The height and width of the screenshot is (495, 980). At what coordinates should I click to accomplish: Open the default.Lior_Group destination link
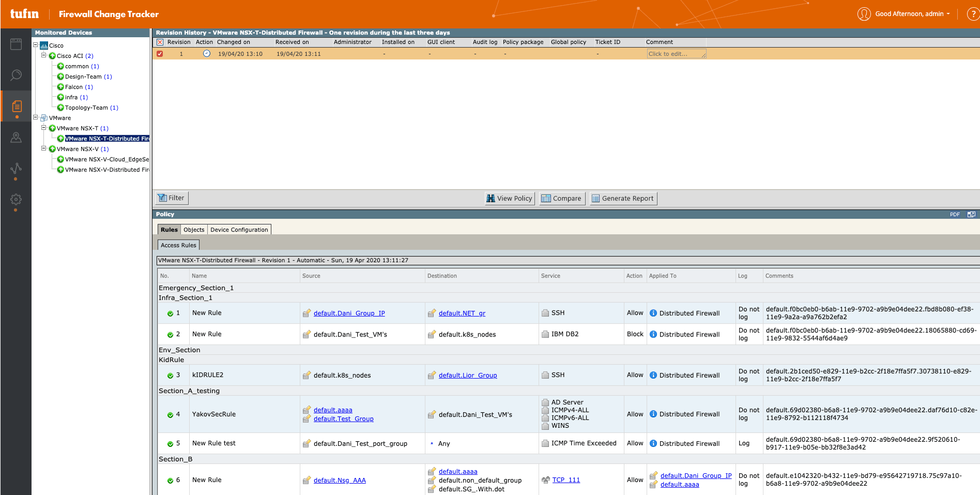(x=467, y=376)
